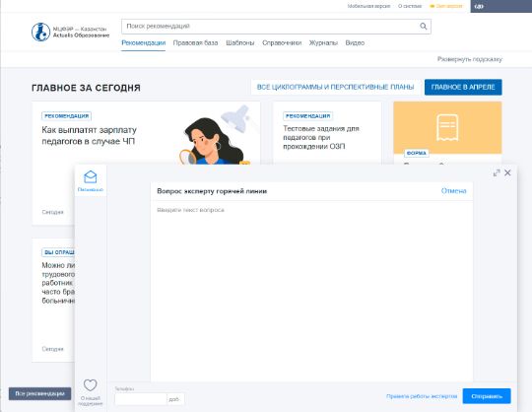Open the Правила работы экспертов link

point(422,396)
